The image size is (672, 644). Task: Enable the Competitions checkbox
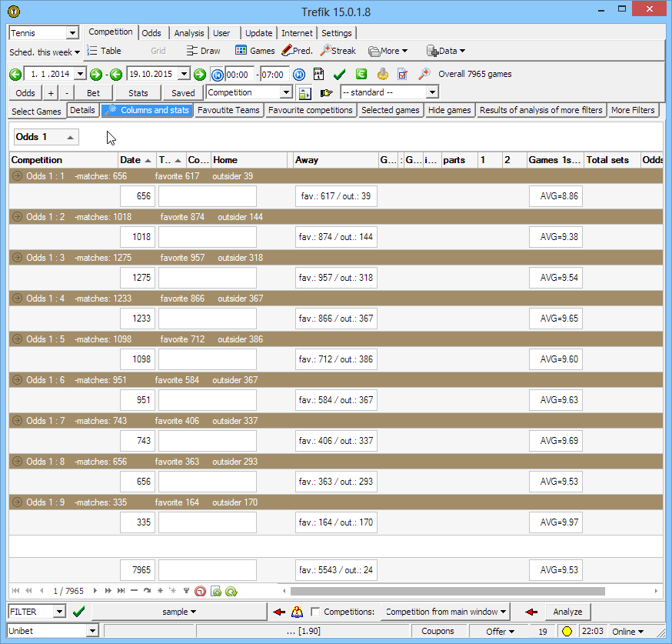pyautogui.click(x=315, y=612)
